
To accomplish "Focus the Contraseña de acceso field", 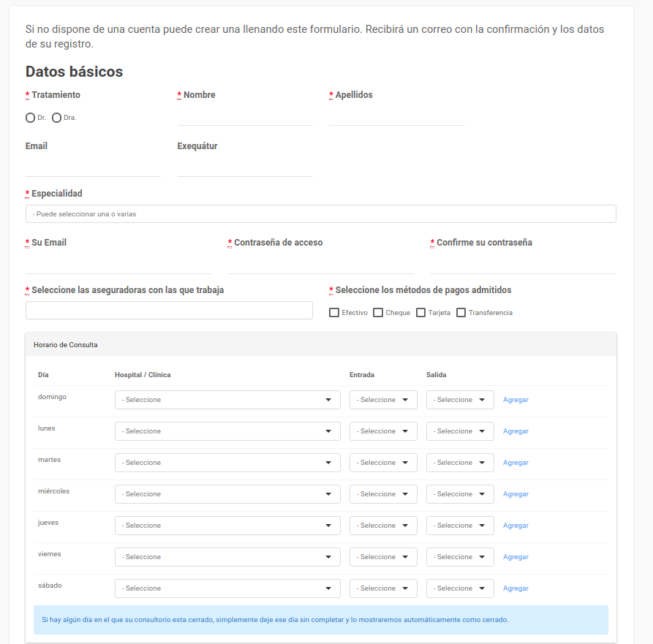I will click(x=320, y=264).
